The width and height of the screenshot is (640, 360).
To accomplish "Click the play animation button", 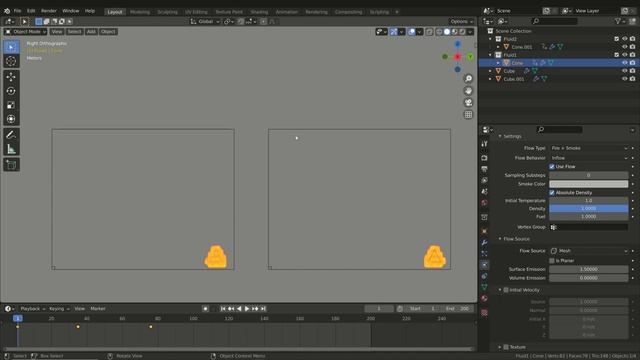I will click(x=247, y=309).
